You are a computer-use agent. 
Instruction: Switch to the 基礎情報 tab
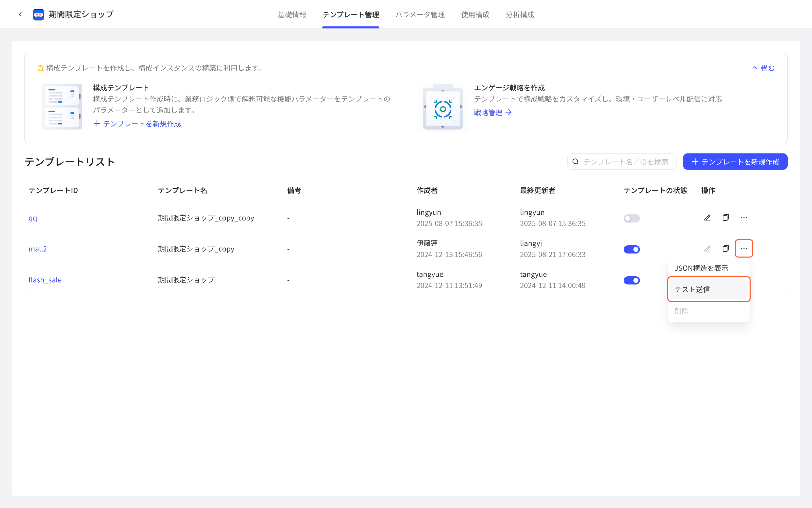[292, 14]
